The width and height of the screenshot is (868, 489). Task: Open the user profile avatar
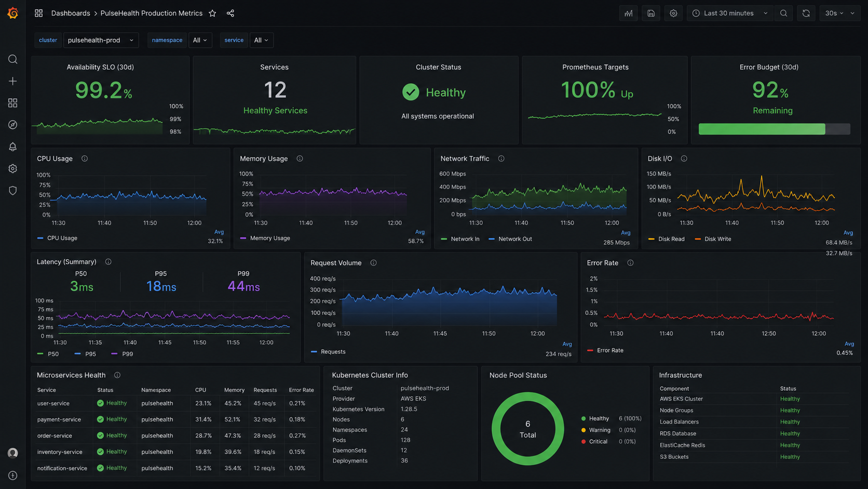(13, 453)
